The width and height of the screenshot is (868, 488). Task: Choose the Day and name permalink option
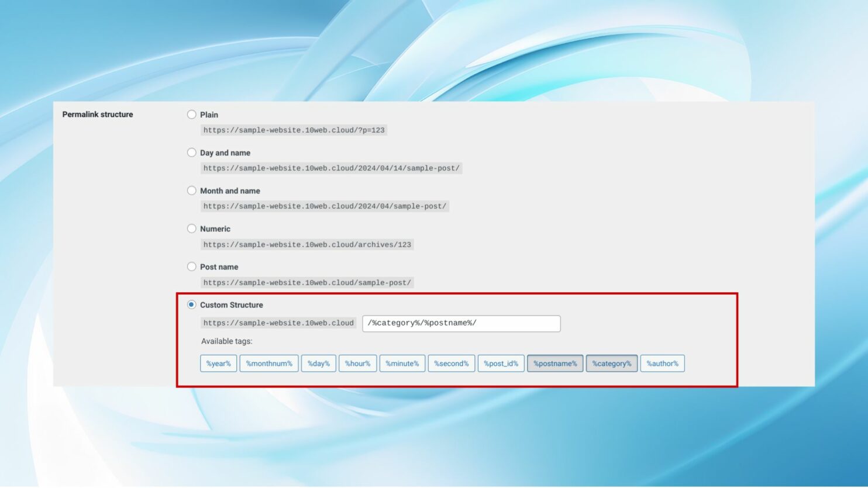tap(191, 153)
